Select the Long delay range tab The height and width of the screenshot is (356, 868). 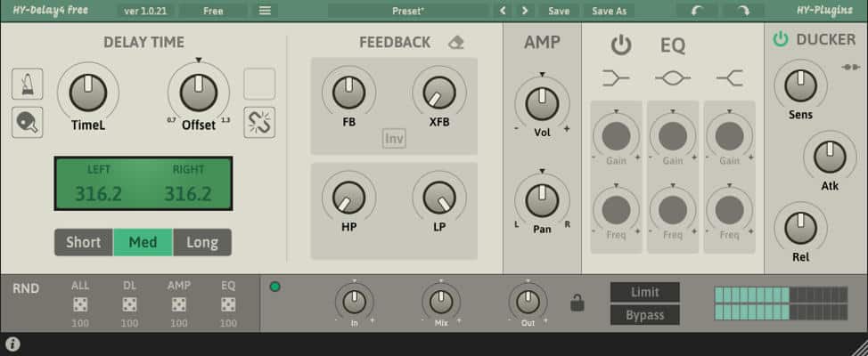(202, 242)
